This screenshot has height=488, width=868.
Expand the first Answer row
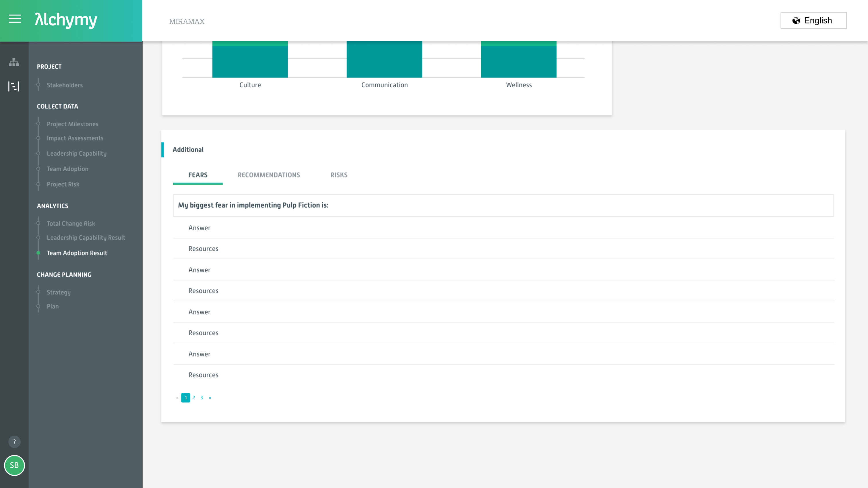(x=199, y=228)
